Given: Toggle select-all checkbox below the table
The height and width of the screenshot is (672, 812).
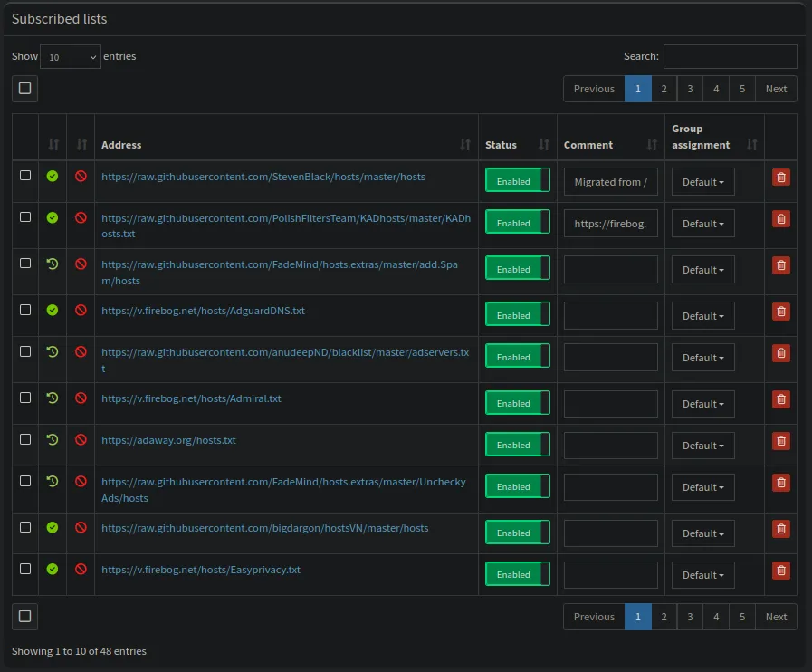Looking at the screenshot, I should tap(24, 616).
